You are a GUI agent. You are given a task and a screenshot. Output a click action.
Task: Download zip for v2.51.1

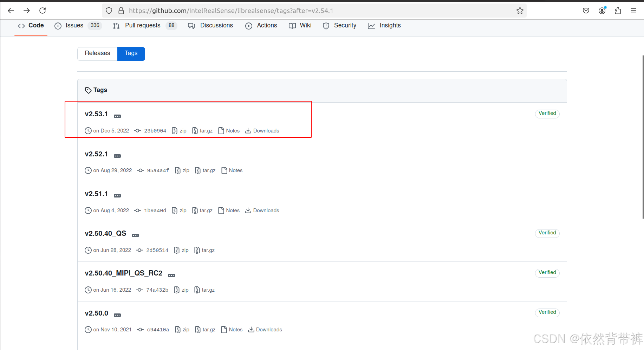[179, 210]
